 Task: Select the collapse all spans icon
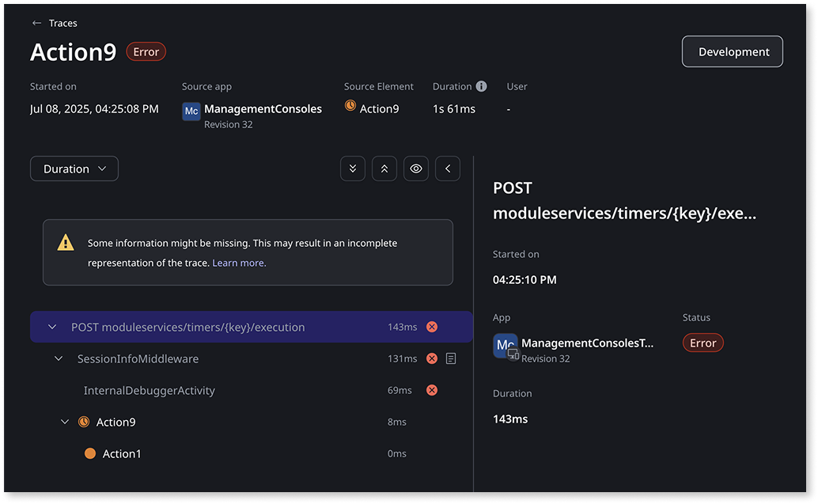384,169
